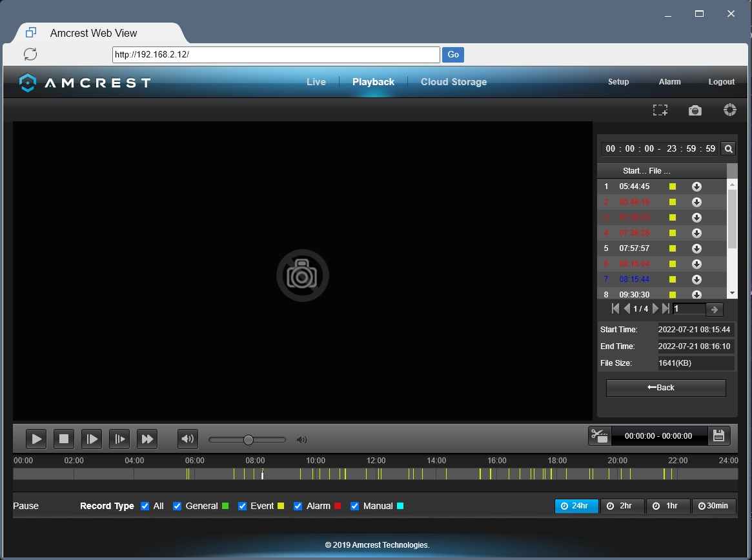Screen dimensions: 752x560
Task: Advance with the frame-step button
Action: (119, 439)
